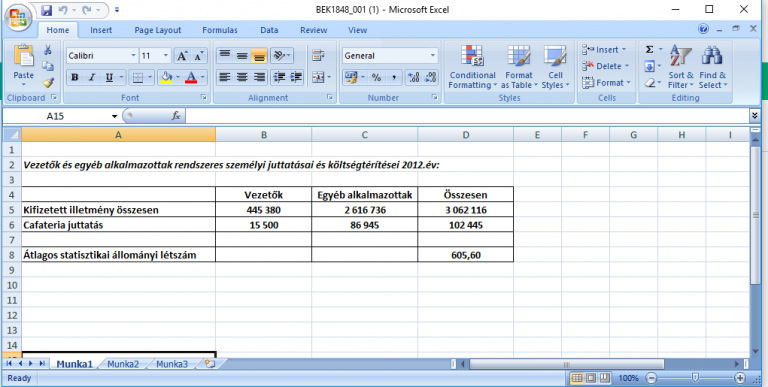
Task: Decrease decimal places
Action: 431,77
